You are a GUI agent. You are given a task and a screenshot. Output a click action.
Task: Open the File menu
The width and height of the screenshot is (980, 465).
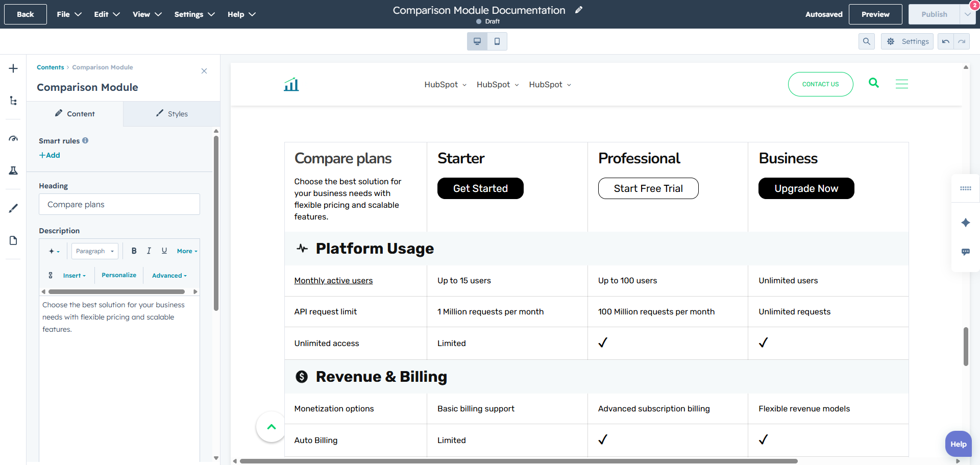[69, 14]
